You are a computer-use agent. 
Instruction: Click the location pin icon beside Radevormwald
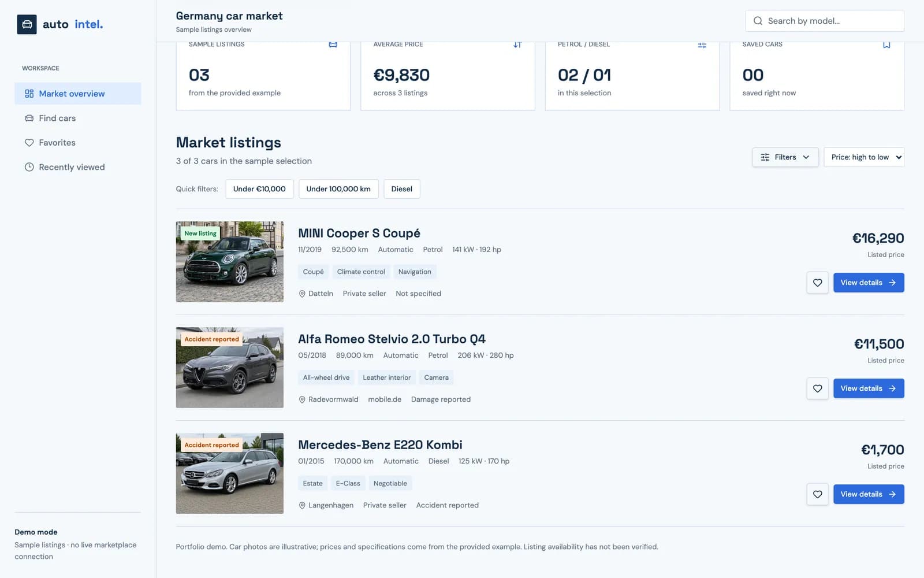pos(301,399)
